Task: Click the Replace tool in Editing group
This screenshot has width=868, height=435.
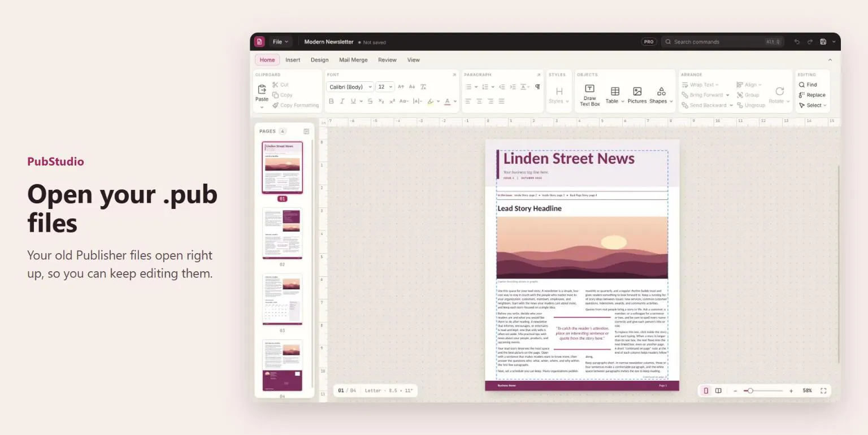Action: [x=811, y=95]
